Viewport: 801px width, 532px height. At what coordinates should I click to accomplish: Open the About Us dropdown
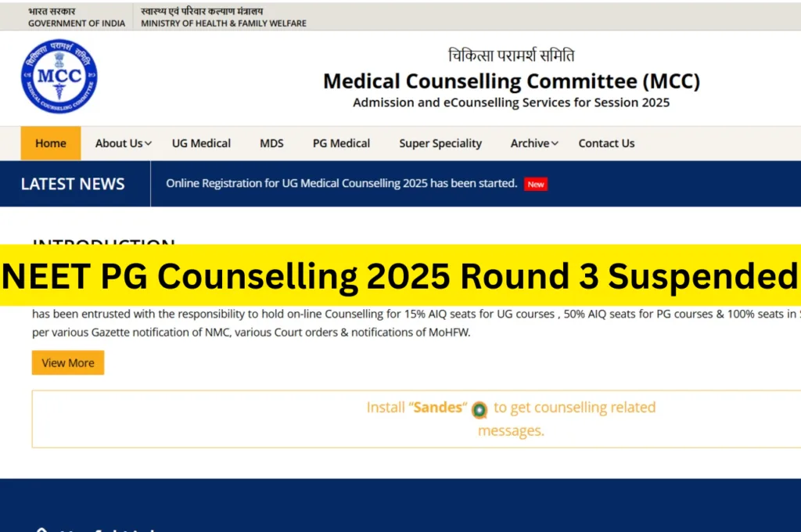118,143
